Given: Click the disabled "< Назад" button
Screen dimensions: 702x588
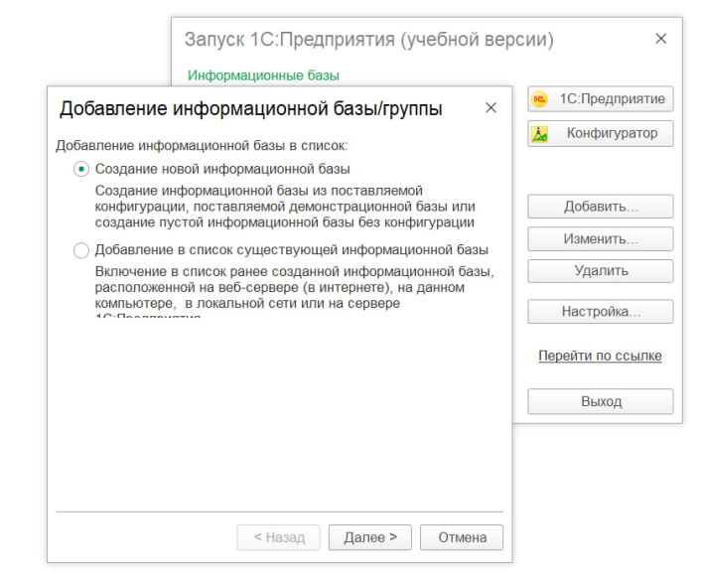Looking at the screenshot, I should [278, 537].
